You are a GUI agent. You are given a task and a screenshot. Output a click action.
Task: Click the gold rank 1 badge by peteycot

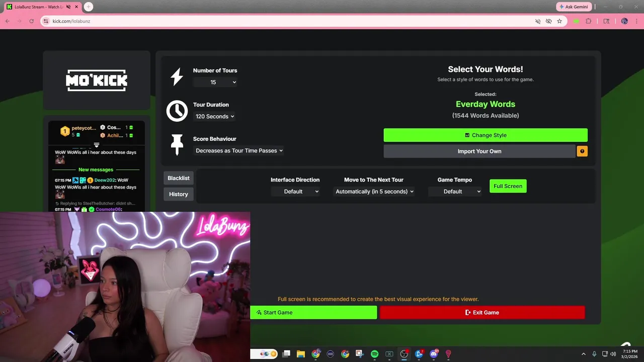click(65, 131)
